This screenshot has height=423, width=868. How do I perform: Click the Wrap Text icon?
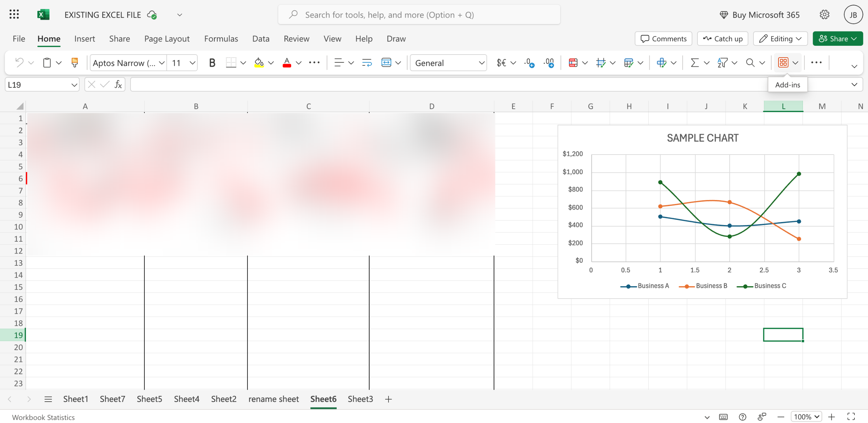(367, 63)
